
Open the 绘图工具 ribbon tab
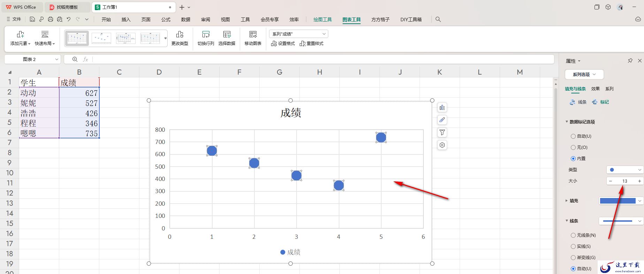(x=323, y=20)
